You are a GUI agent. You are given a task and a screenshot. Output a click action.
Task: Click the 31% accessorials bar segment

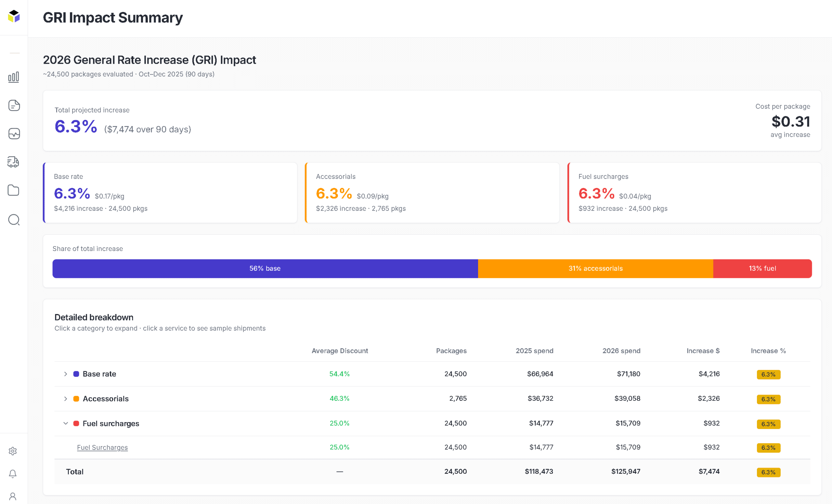(x=595, y=269)
